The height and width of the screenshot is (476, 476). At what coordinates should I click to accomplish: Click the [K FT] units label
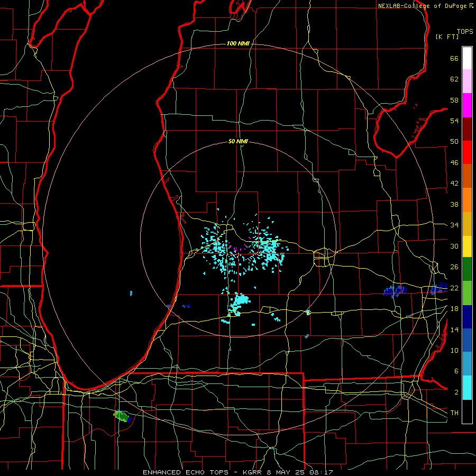click(447, 36)
